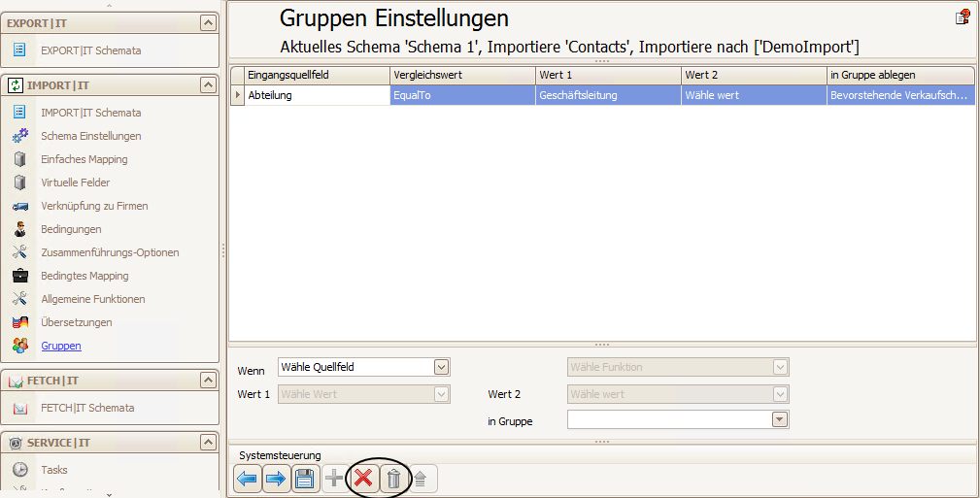
Task: Click the FETCH|IT Schemata mail icon
Action: tap(20, 408)
